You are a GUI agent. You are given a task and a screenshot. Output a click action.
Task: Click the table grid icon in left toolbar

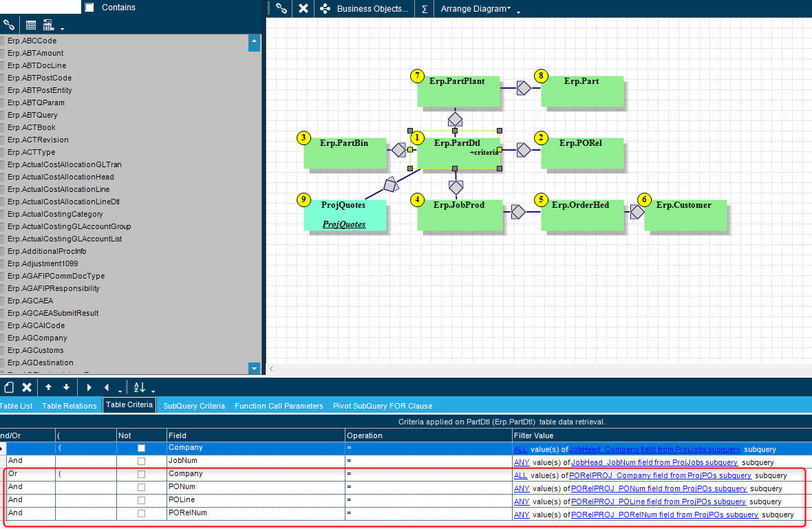pyautogui.click(x=31, y=25)
